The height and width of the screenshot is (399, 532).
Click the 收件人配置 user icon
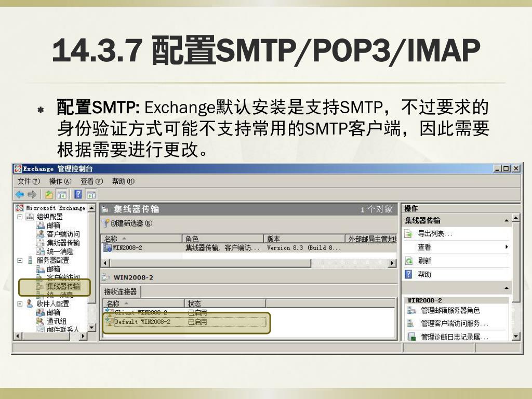30,303
